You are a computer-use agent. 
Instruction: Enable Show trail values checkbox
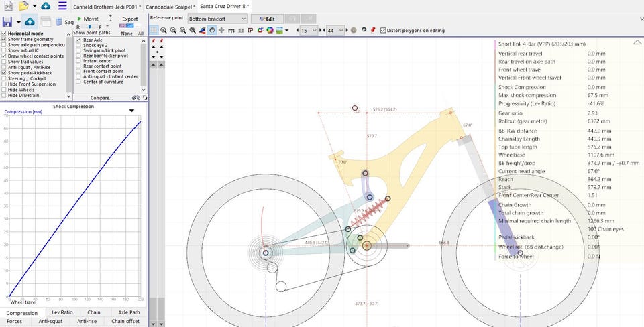[x=5, y=62]
